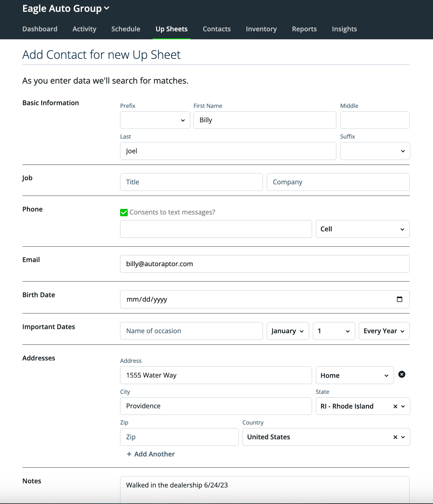
Task: Edit the address field 1555 Water Way
Action: click(216, 375)
